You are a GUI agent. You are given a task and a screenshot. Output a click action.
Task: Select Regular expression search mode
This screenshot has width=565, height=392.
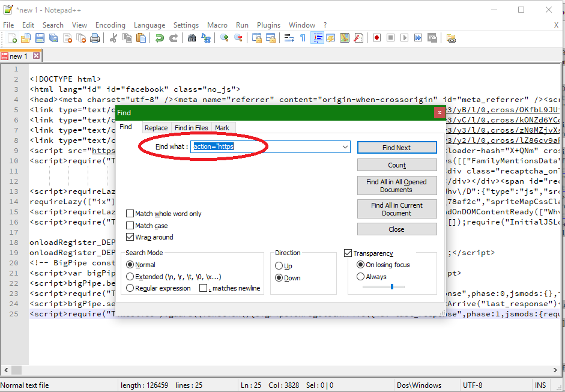click(x=130, y=288)
